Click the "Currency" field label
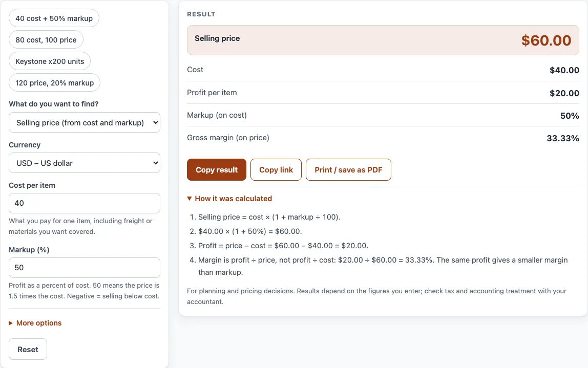 25,145
